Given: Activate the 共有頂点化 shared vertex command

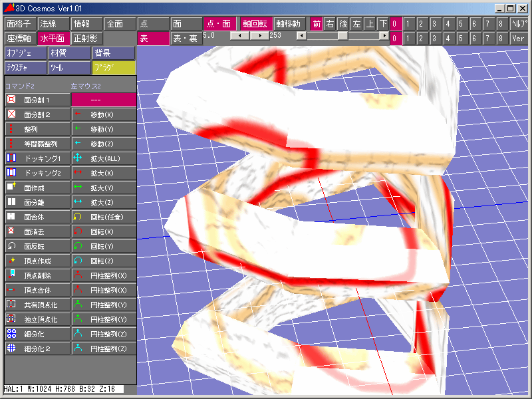Looking at the screenshot, I should coord(38,305).
